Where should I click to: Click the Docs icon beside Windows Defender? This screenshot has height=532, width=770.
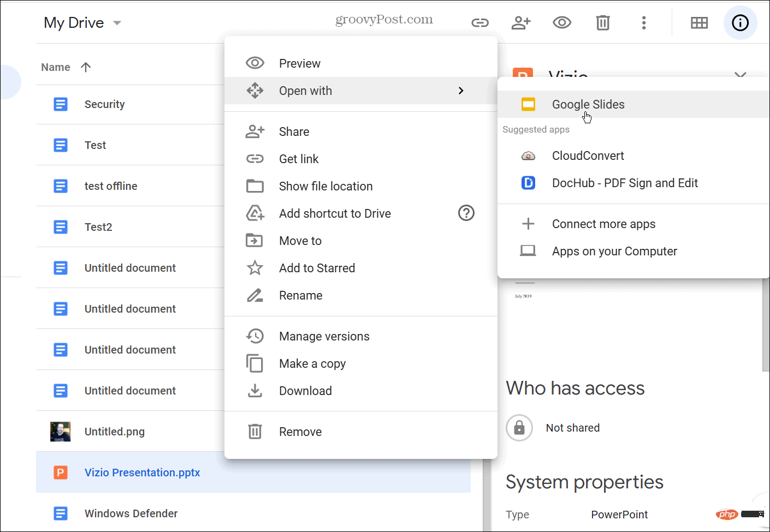click(61, 513)
